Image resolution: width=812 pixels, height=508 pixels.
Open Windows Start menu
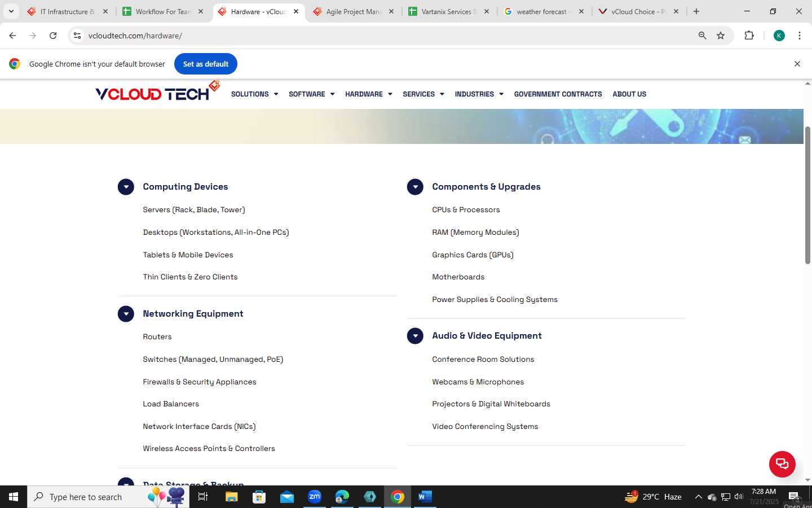[x=14, y=497]
